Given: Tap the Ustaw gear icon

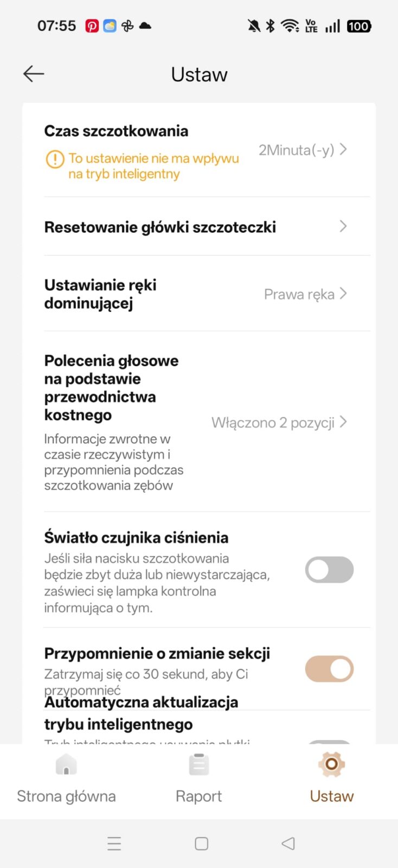Looking at the screenshot, I should (x=331, y=764).
